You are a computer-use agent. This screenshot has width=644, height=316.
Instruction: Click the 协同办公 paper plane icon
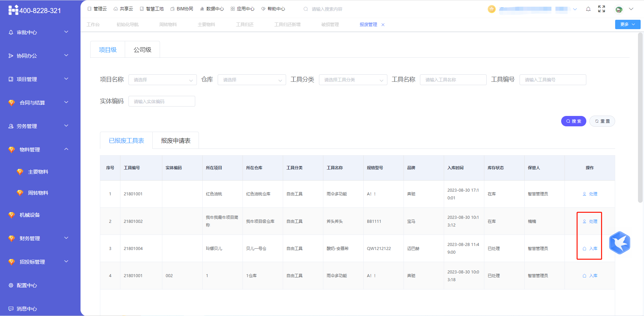coord(11,56)
